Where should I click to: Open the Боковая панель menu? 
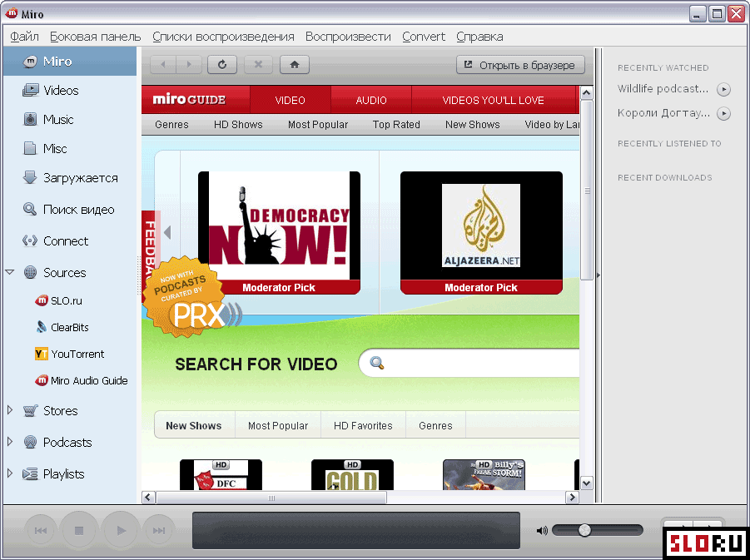point(95,37)
